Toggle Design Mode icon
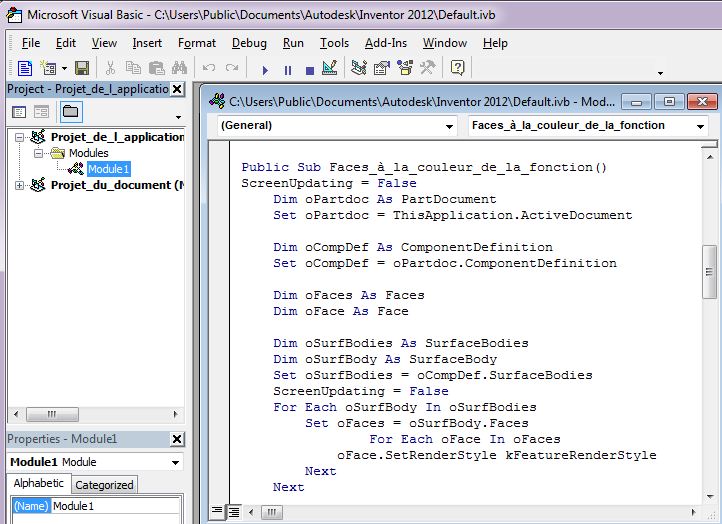The image size is (722, 524). coord(330,69)
